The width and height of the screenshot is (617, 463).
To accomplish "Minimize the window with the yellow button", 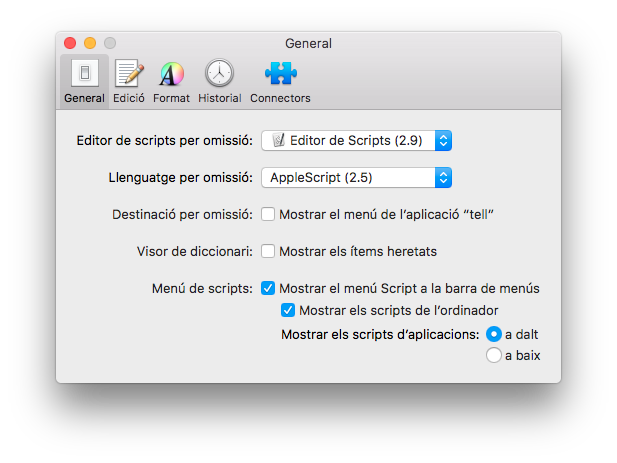I will [x=90, y=43].
